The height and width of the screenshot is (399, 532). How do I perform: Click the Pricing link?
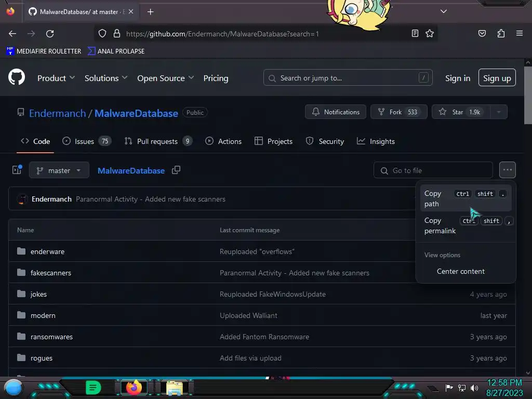(x=216, y=78)
